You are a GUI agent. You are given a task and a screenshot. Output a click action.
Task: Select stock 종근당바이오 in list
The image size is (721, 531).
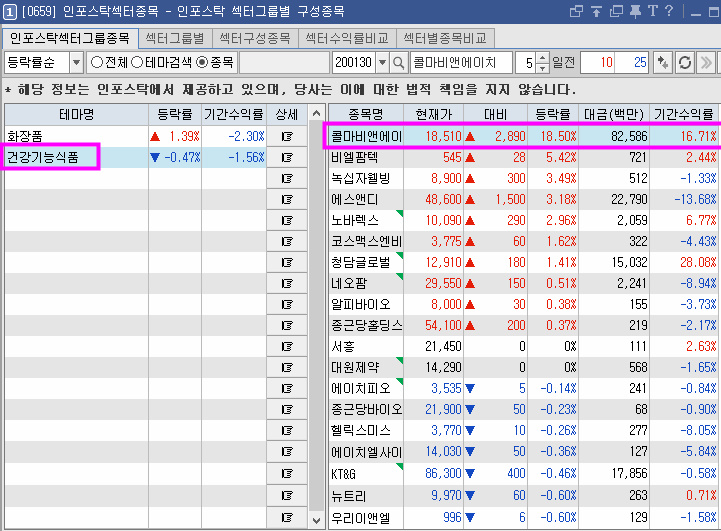point(523,410)
